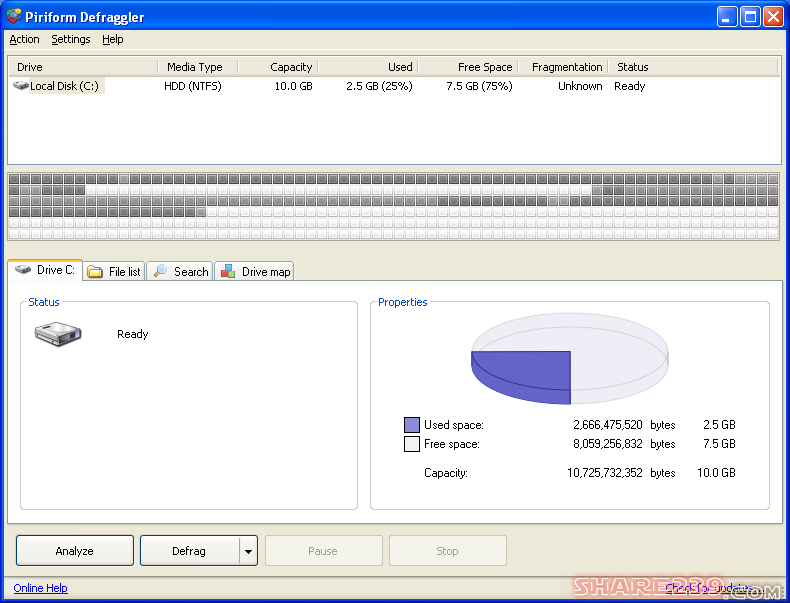
Task: Sort by the Media Type column header
Action: (x=198, y=67)
